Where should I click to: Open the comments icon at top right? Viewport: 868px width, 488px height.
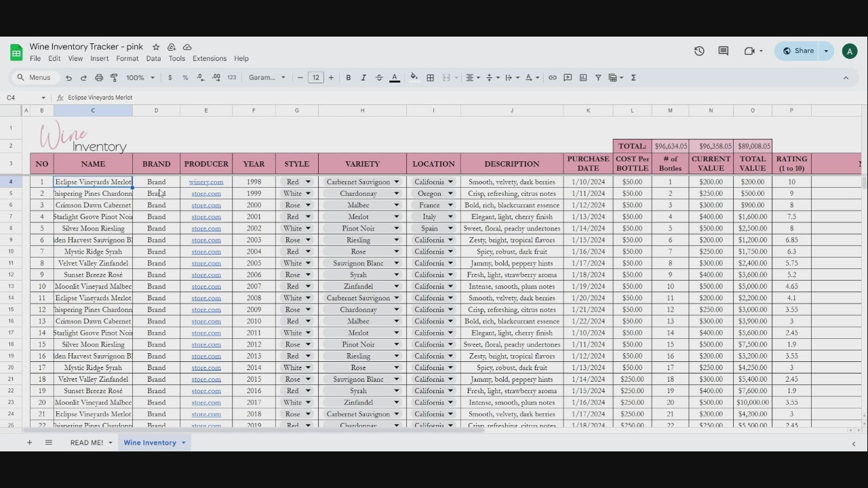coord(724,51)
